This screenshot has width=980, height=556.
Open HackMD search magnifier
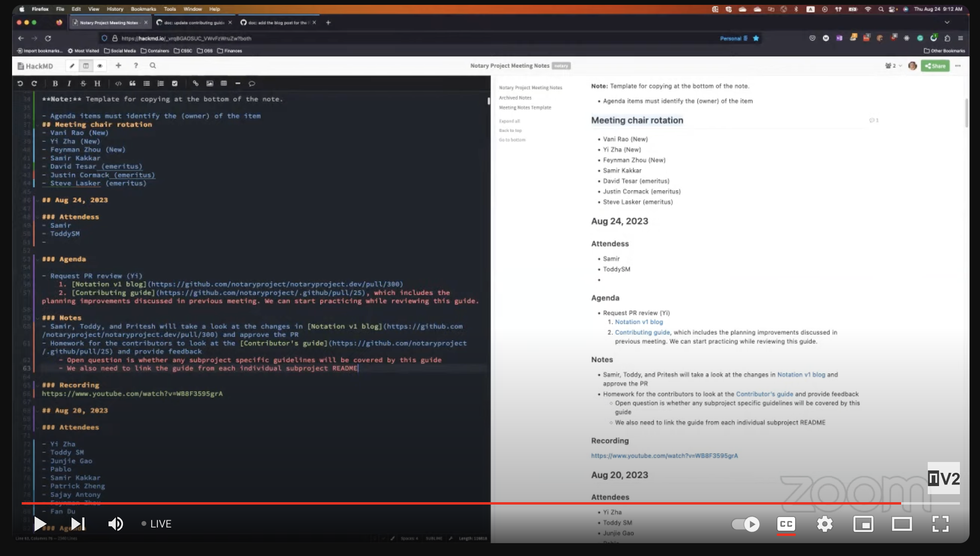pos(153,65)
